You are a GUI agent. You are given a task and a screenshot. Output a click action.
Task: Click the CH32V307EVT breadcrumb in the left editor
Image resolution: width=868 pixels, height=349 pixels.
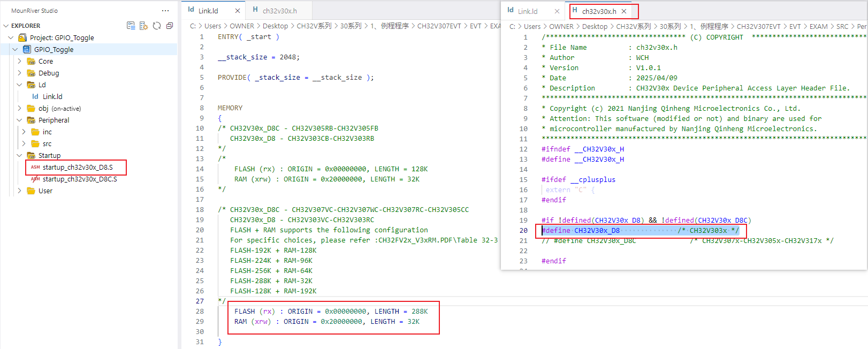(439, 26)
